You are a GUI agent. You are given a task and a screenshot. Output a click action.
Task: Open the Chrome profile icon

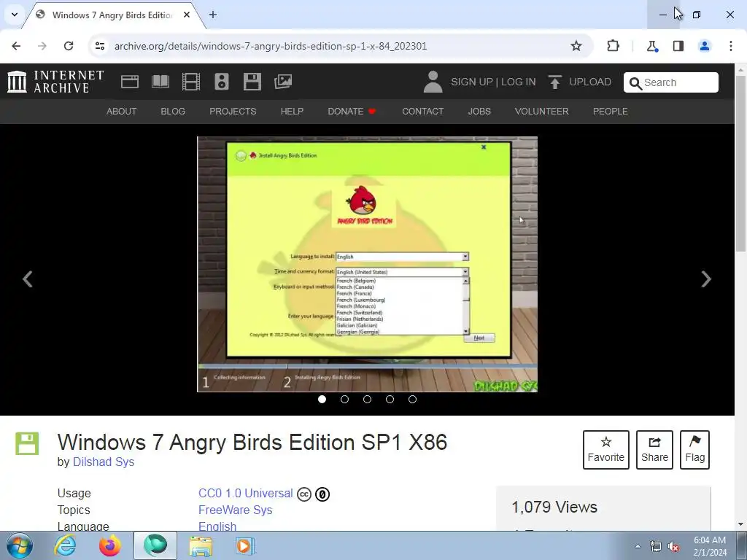point(704,46)
